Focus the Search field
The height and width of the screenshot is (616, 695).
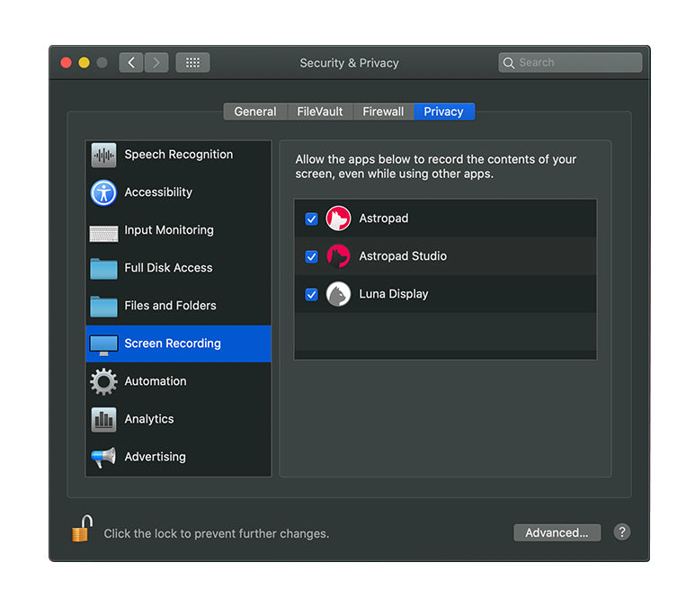point(570,63)
